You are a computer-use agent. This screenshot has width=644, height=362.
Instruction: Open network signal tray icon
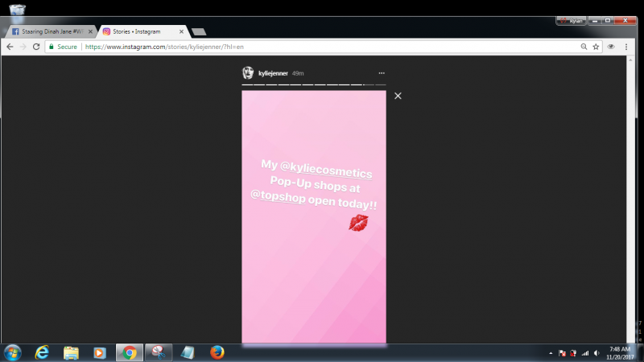[x=585, y=353]
